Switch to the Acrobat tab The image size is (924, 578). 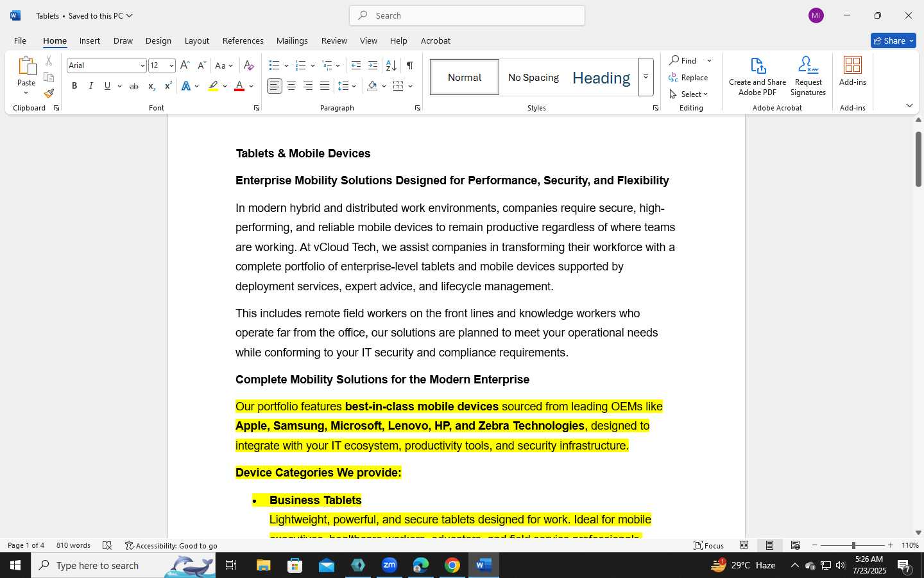pyautogui.click(x=436, y=40)
